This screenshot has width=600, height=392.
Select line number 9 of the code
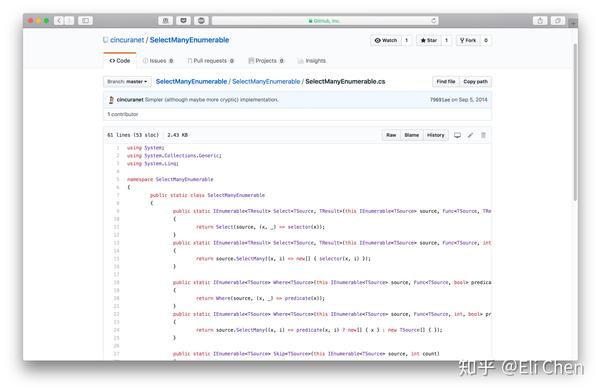[x=118, y=211]
